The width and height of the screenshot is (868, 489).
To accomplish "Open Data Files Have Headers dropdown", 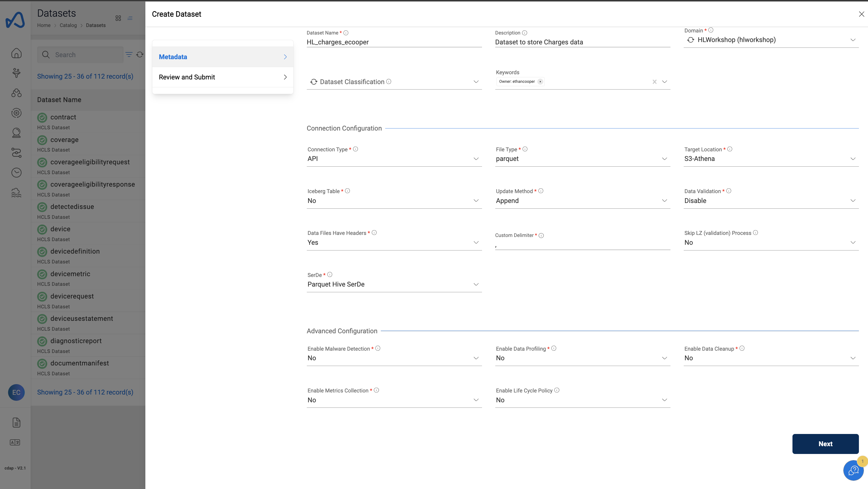I will click(394, 242).
